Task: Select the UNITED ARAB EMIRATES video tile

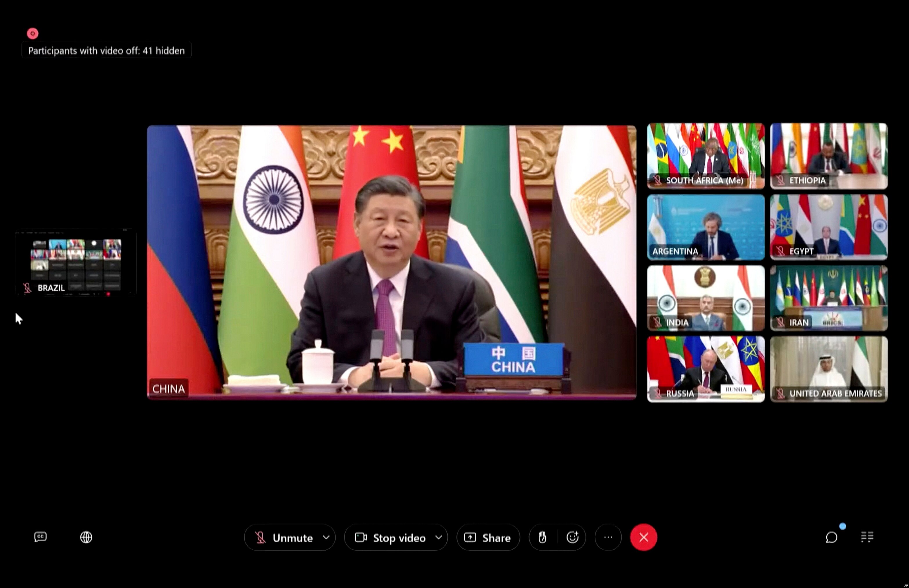Action: point(829,369)
